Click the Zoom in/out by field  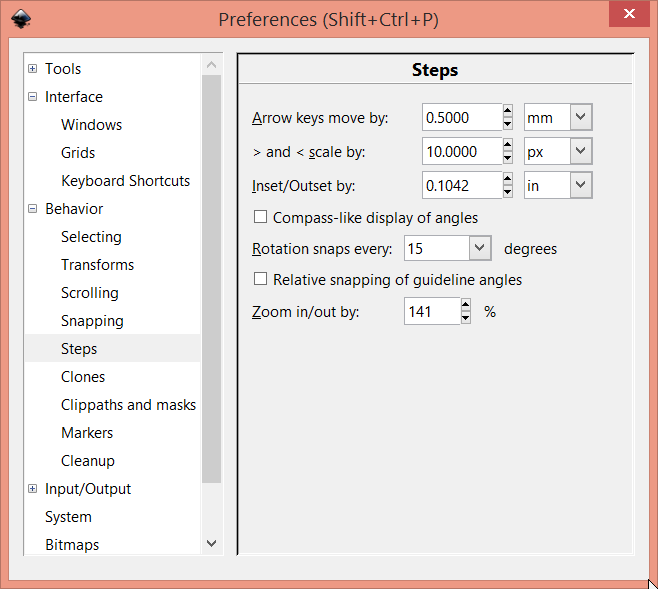coord(432,311)
